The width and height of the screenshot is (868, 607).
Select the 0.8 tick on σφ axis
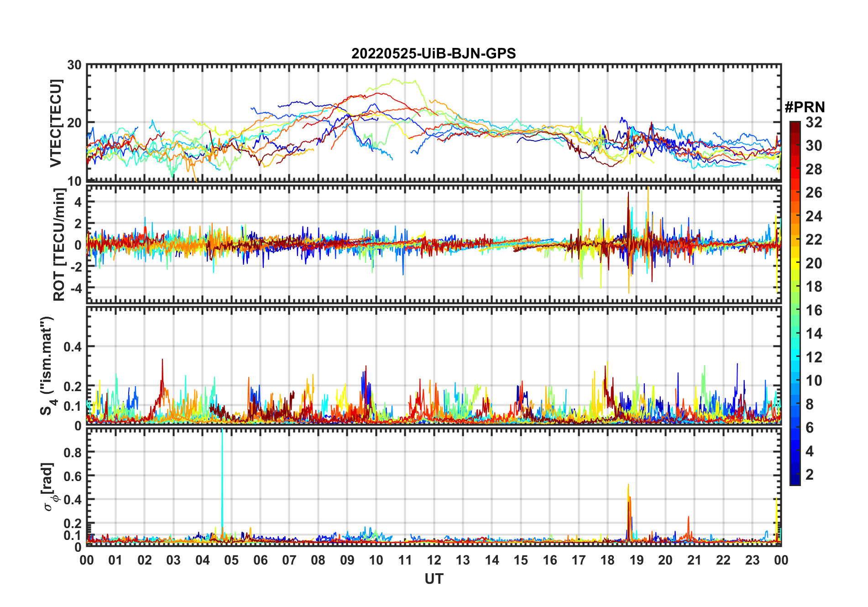73,452
